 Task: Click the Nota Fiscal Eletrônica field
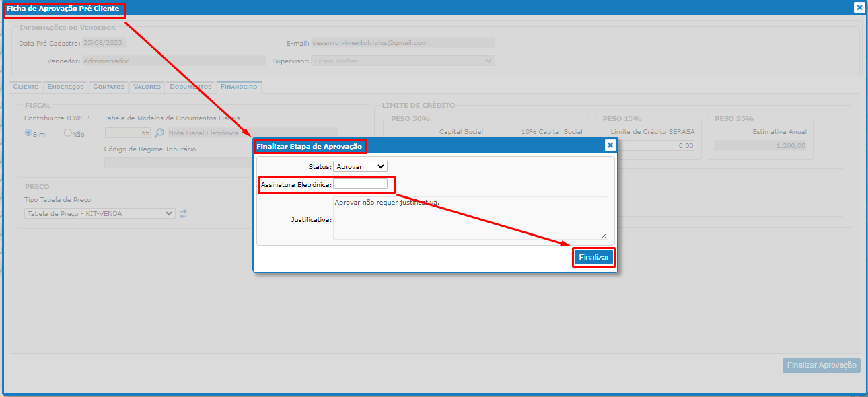[252, 133]
